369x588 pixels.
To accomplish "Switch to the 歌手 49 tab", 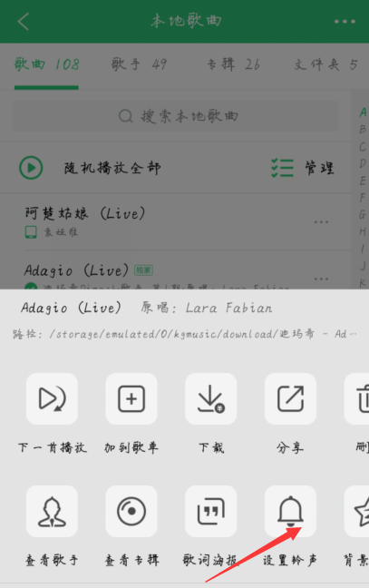I will click(139, 64).
